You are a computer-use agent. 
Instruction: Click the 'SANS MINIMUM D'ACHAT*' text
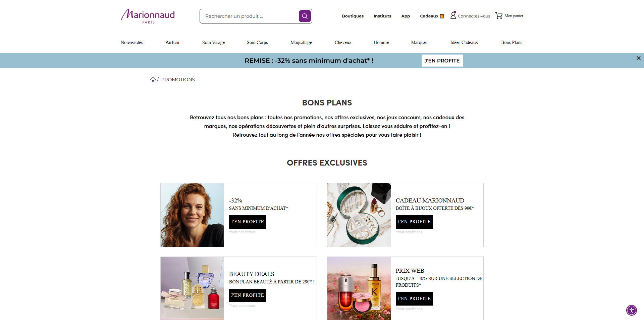[259, 208]
